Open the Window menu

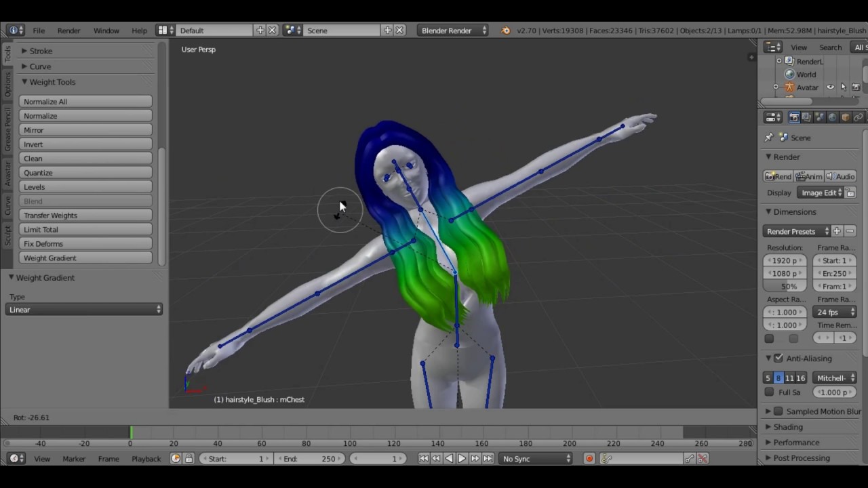coord(106,30)
